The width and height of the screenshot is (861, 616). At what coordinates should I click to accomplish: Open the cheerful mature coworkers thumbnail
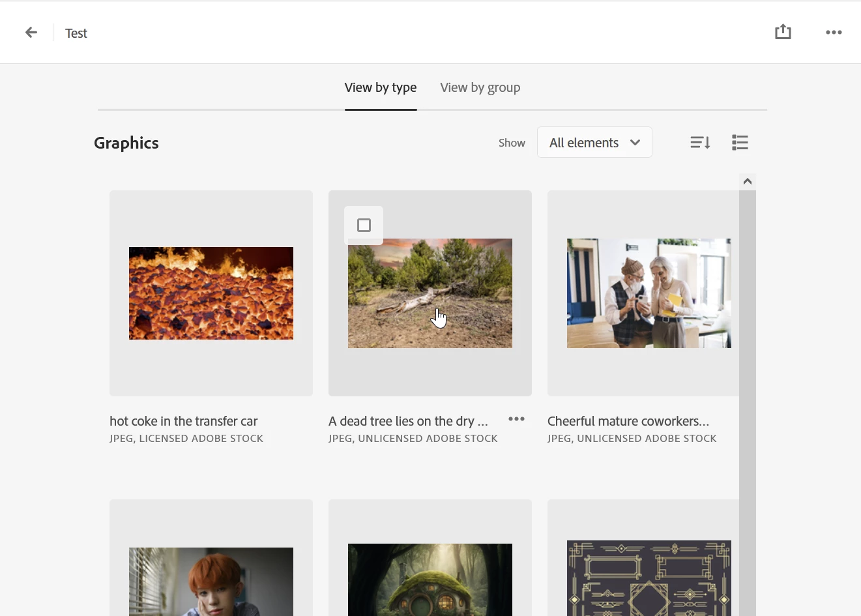click(x=649, y=293)
